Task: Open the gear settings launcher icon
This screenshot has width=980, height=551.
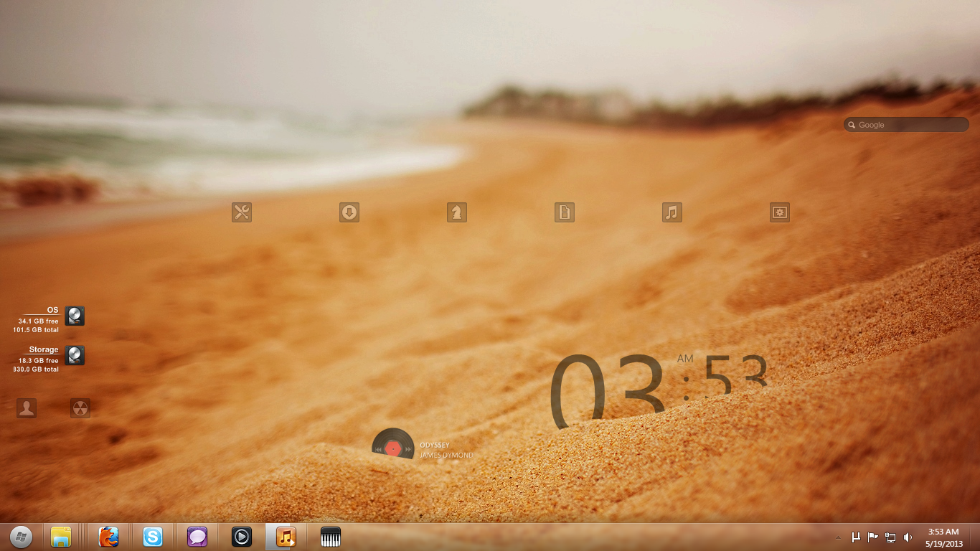Action: pyautogui.click(x=780, y=212)
